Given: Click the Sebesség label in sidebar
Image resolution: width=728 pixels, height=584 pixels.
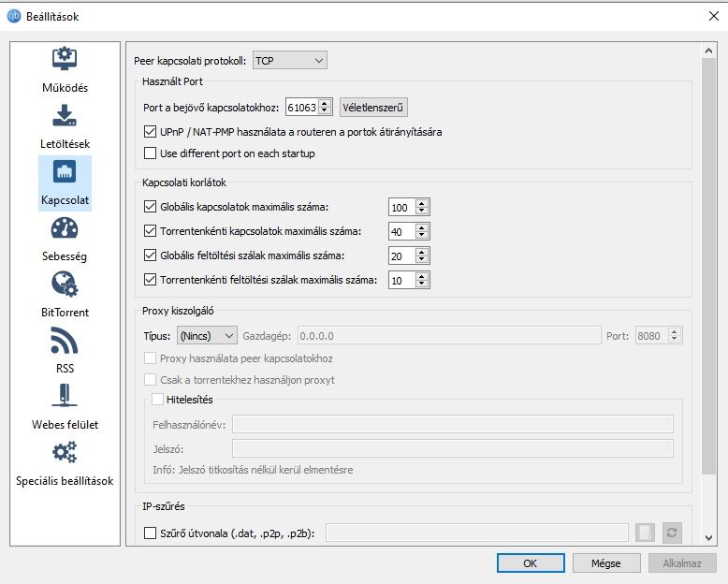Looking at the screenshot, I should (65, 256).
